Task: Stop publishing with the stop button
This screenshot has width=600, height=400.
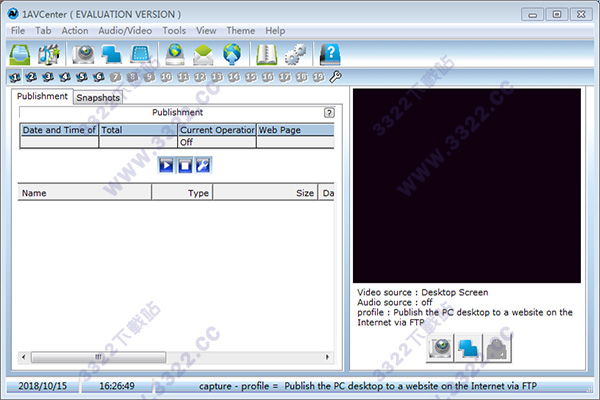Action: (x=185, y=166)
